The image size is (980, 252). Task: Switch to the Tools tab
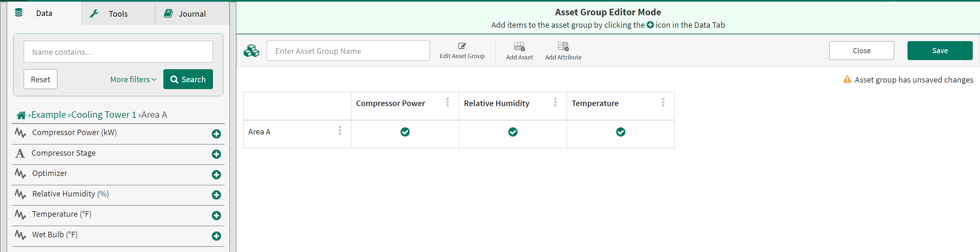point(118,14)
